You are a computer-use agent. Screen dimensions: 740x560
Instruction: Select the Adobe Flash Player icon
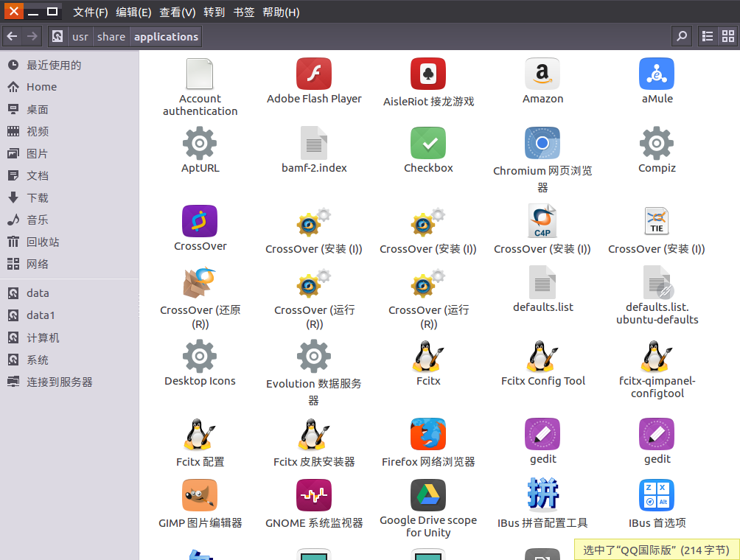tap(314, 74)
